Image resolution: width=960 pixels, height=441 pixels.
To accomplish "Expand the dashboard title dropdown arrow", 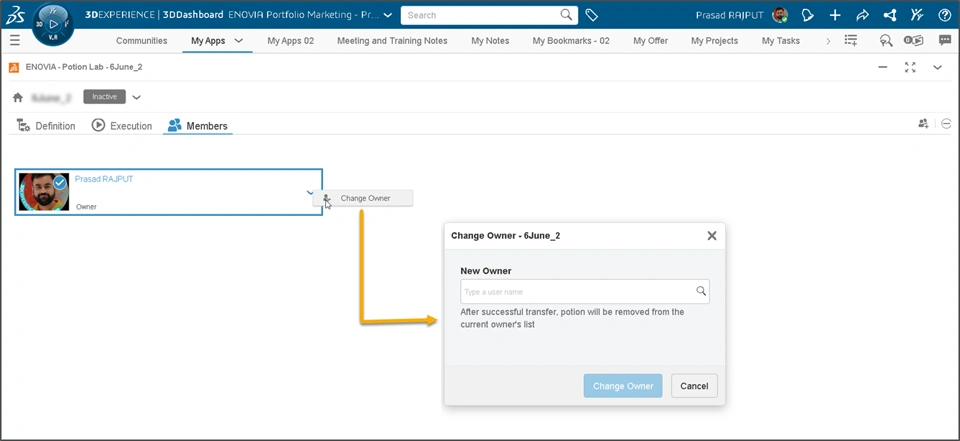I will tap(388, 15).
